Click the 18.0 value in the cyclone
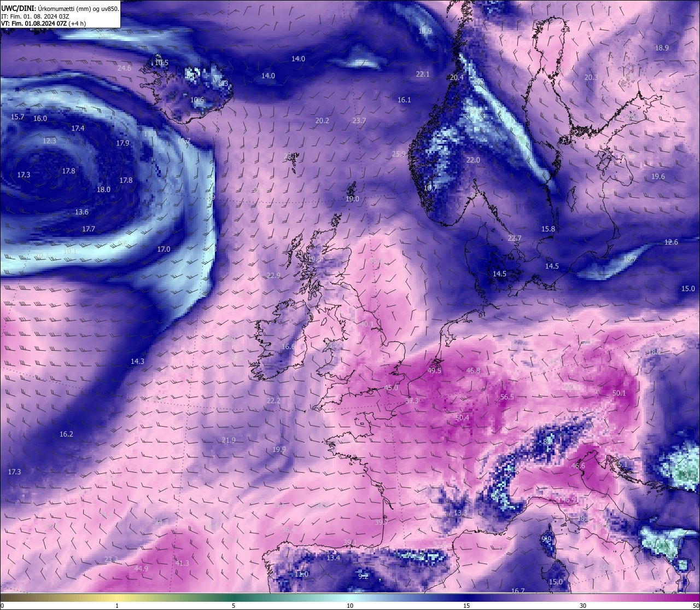This screenshot has height=610, width=700. point(103,190)
